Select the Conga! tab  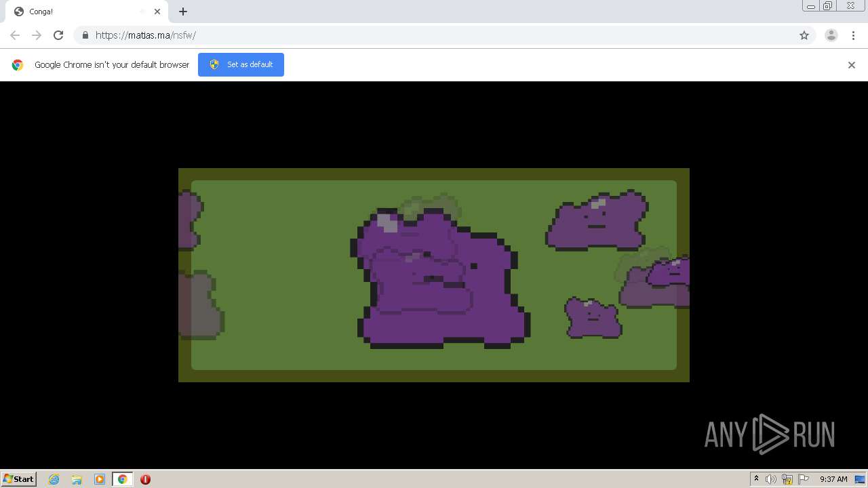coord(86,12)
